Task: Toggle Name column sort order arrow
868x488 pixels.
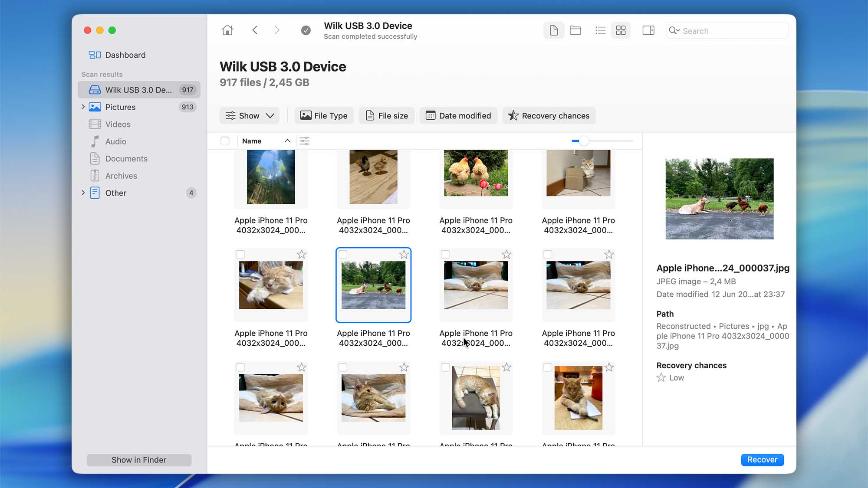Action: [287, 141]
